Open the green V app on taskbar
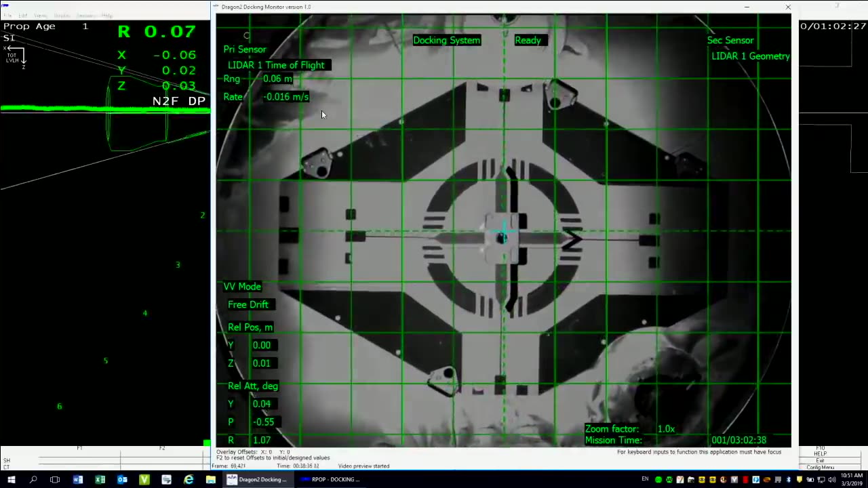Screen dimensions: 868x488 tap(144, 480)
